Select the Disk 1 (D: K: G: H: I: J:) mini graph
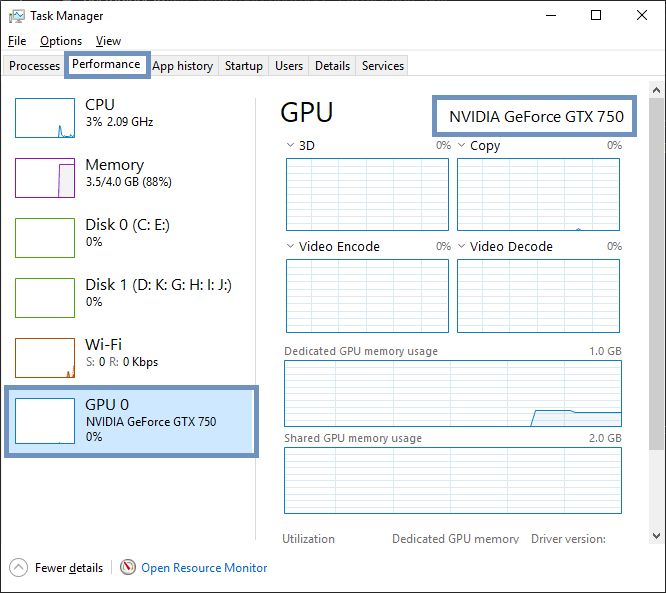 pos(45,298)
